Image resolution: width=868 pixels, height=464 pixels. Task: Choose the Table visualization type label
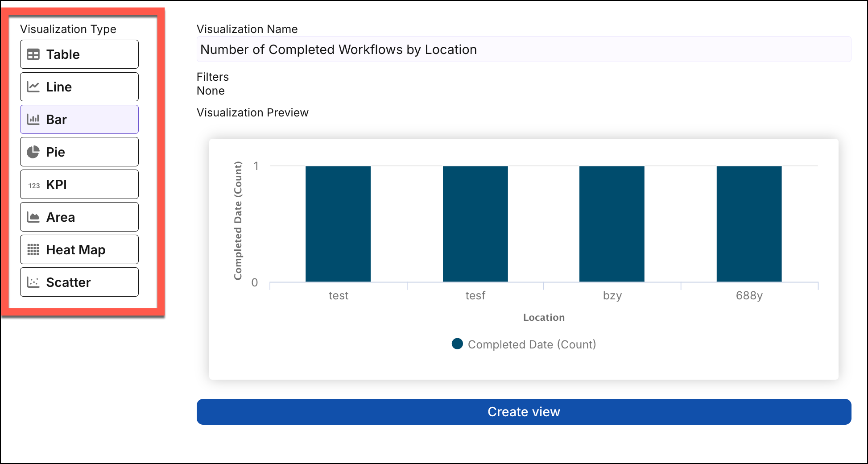click(63, 54)
